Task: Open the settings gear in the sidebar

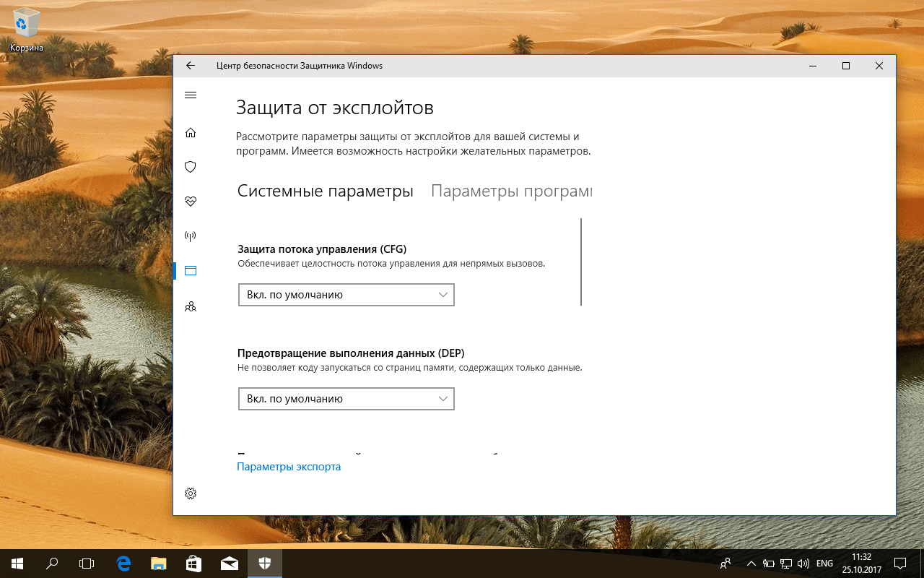Action: (191, 493)
